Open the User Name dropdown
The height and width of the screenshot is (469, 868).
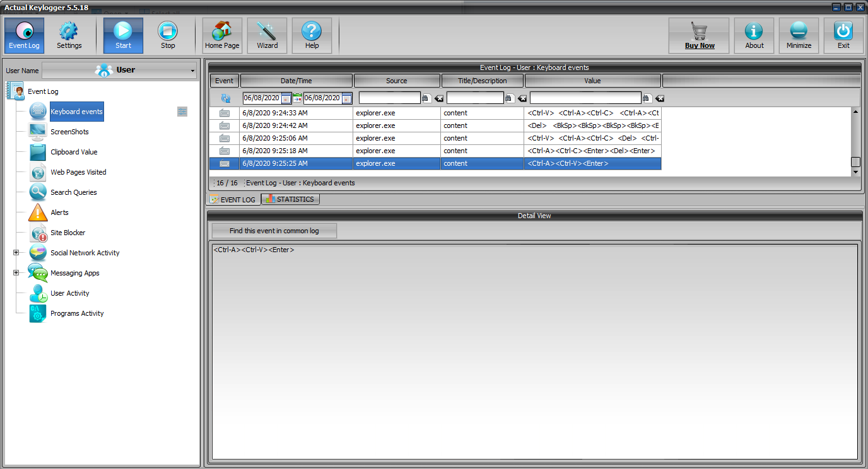click(119, 70)
